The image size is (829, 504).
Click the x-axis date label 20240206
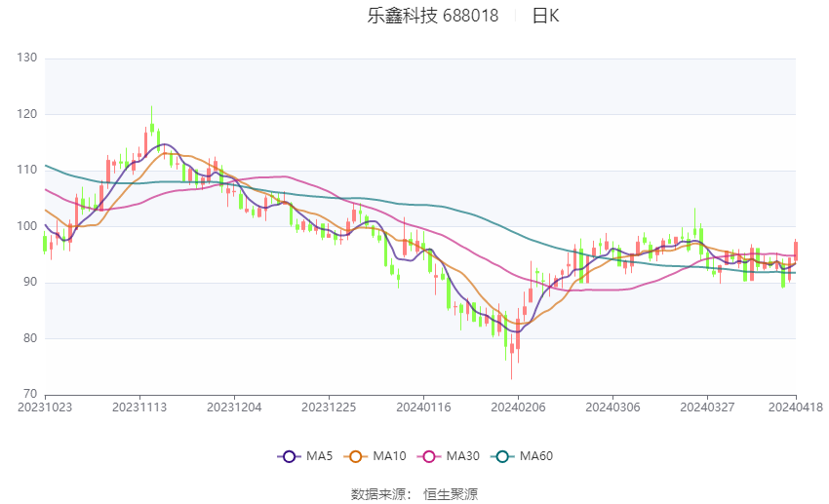coord(518,407)
